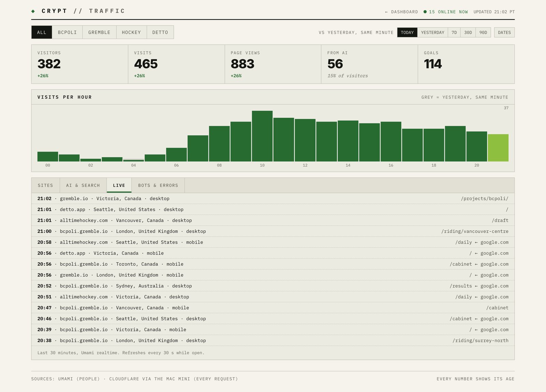Click the light green current-hour bar
546x392 pixels.
coord(498,148)
